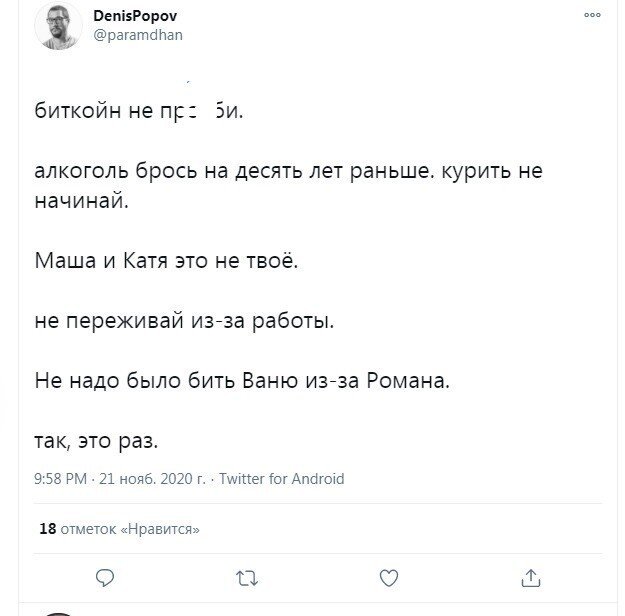Viewport: 625px width, 616px height.
Task: Click the date «21 нояб. 2020 г.»
Action: click(x=153, y=479)
